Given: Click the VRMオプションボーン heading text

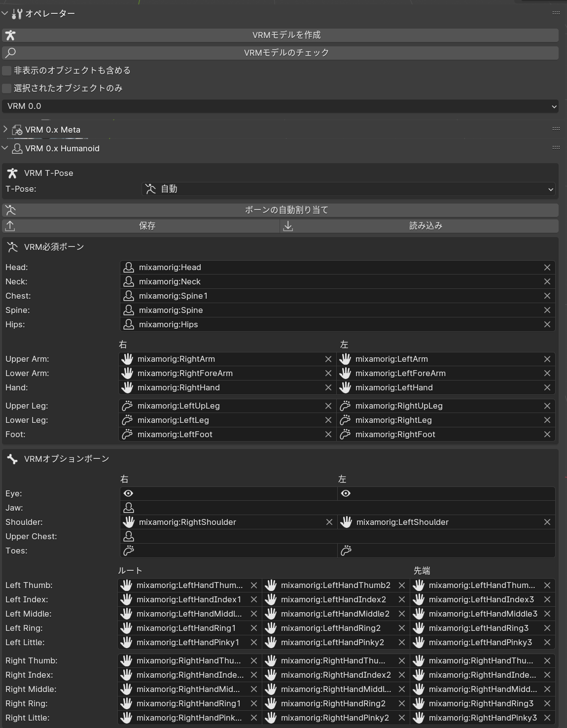Looking at the screenshot, I should click(x=67, y=459).
